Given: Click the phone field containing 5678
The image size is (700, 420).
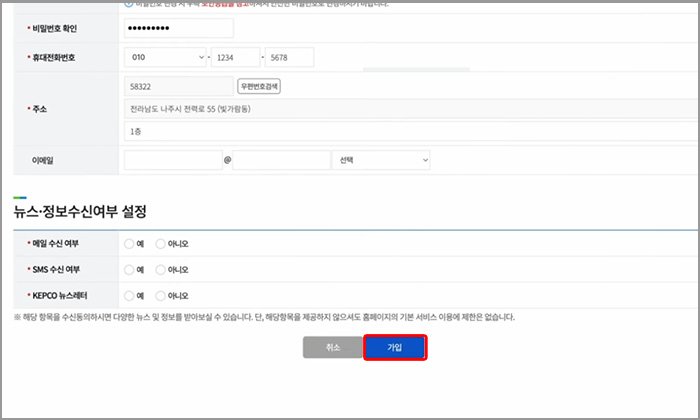Looking at the screenshot, I should click(x=289, y=57).
